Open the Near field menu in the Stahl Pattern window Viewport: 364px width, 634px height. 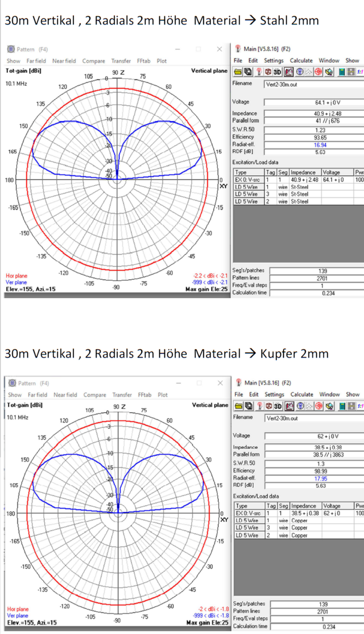(64, 61)
